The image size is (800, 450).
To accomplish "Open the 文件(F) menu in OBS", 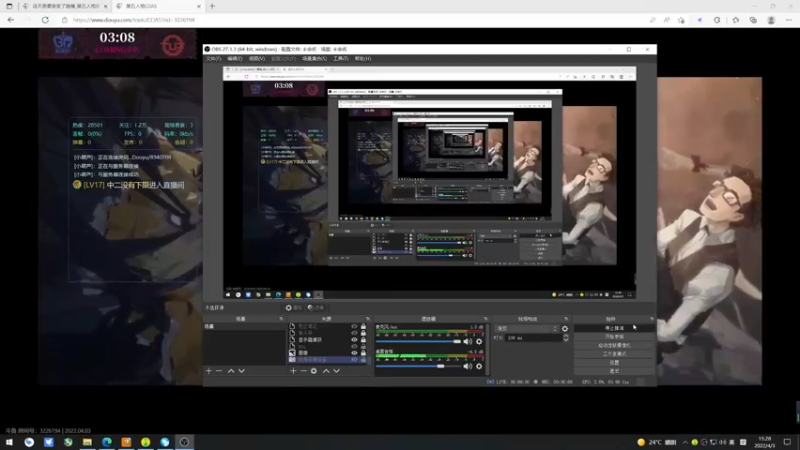I will [x=213, y=59].
